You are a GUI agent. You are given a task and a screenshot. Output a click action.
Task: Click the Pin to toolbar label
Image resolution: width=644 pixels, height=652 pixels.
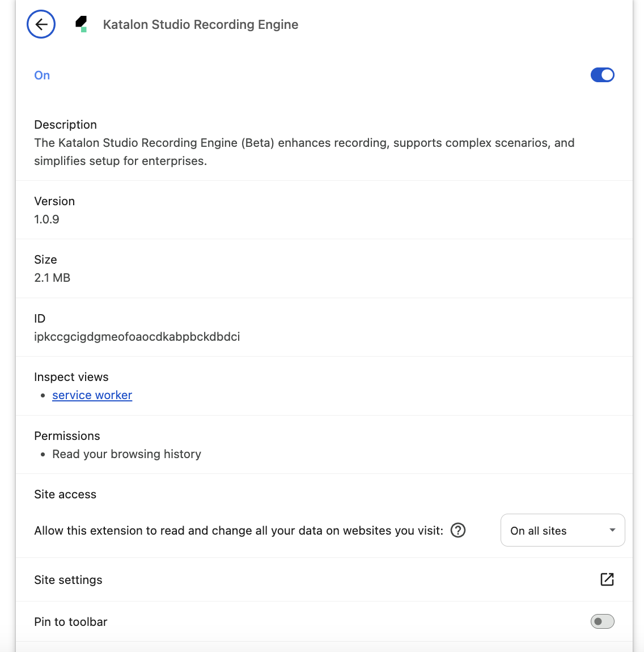point(71,621)
